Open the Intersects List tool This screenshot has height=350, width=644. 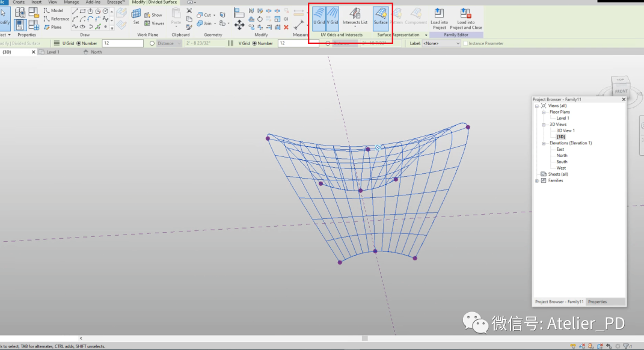click(355, 19)
